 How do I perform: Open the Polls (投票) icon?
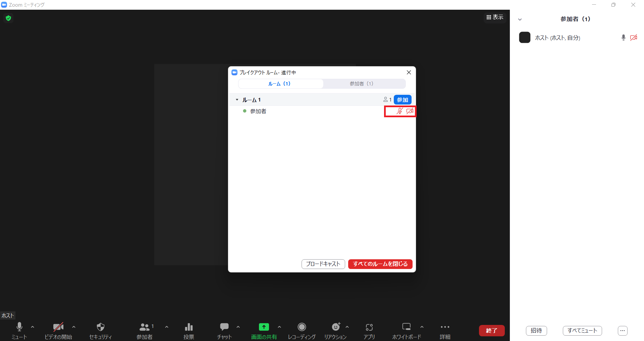[x=189, y=327]
